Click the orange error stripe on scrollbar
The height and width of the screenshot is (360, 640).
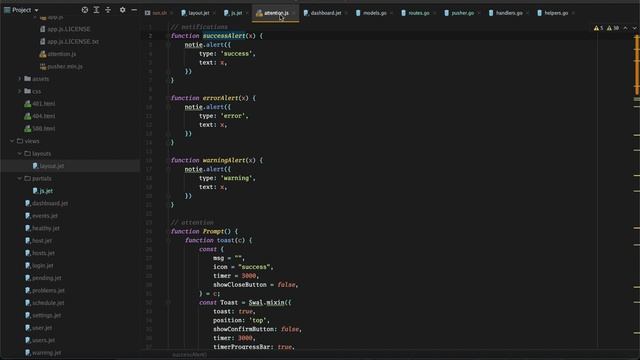point(636,65)
